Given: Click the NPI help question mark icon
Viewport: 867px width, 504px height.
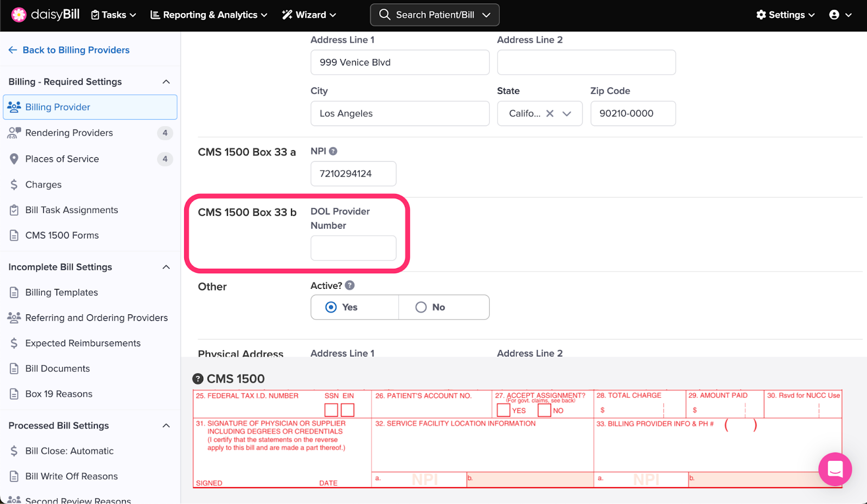Looking at the screenshot, I should [333, 151].
